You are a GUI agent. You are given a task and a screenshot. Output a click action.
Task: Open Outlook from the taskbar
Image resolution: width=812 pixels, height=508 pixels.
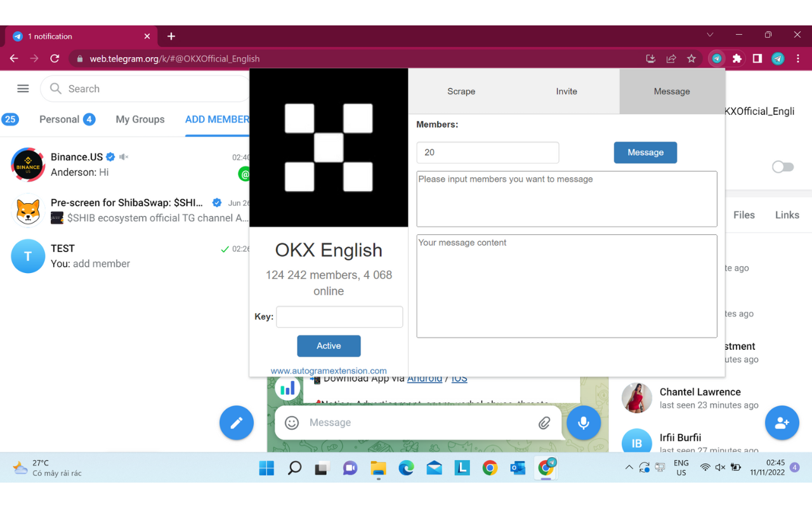(518, 469)
